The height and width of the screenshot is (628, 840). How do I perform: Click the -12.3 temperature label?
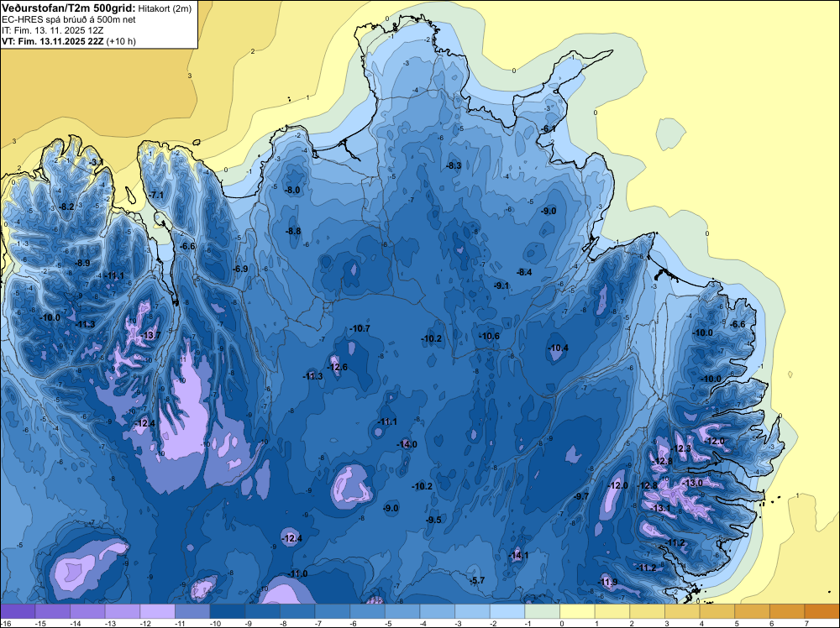681,448
